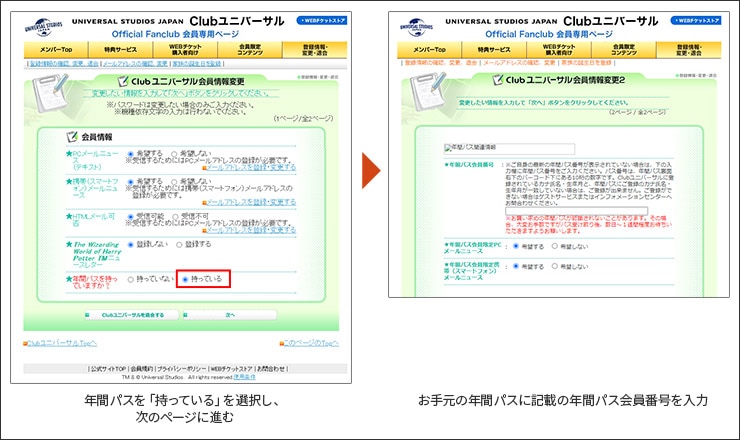Image resolution: width=740 pixels, height=440 pixels.
Task: Click memo icon beside 会員情報 heading
Action: click(x=72, y=137)
